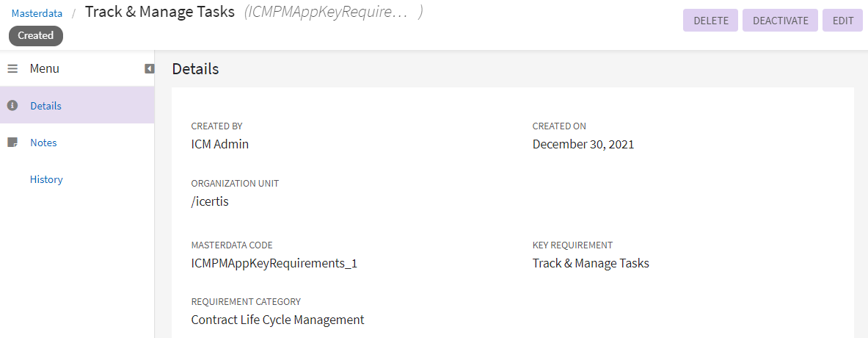Image resolution: width=868 pixels, height=338 pixels.
Task: Collapse the sidebar using the arrow icon
Action: [149, 68]
